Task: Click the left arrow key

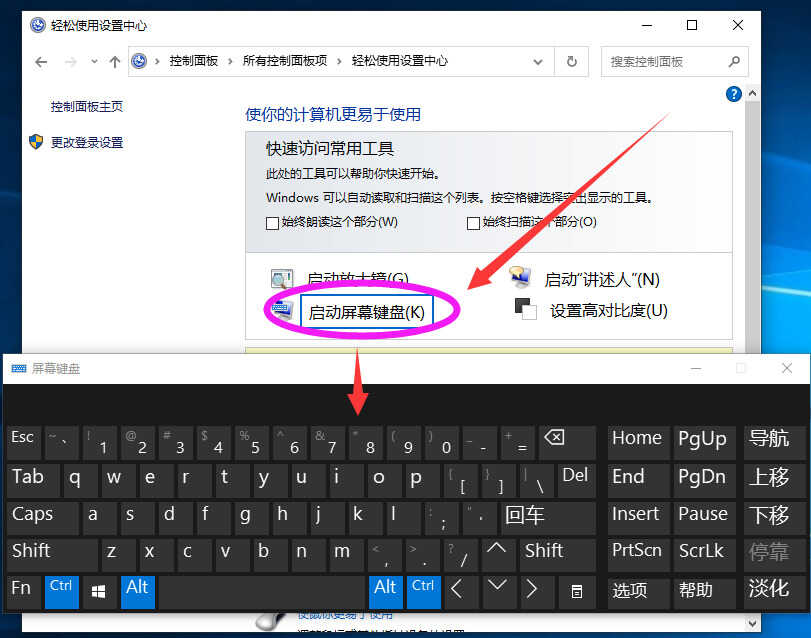Action: (461, 593)
